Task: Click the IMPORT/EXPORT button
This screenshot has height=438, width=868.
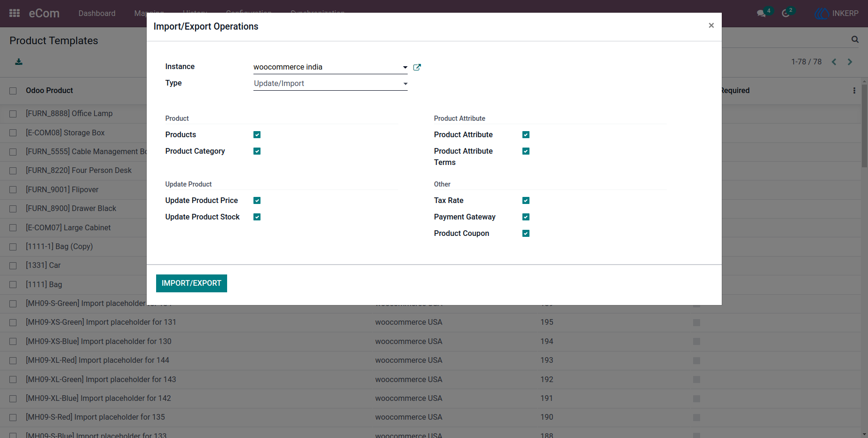Action: point(191,283)
